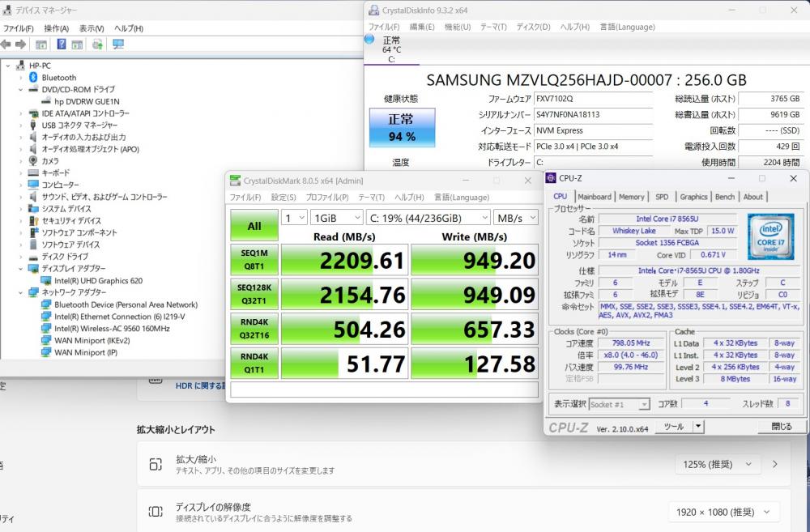Click the camera icon beside カメラ
This screenshot has height=532, width=810.
tap(33, 160)
